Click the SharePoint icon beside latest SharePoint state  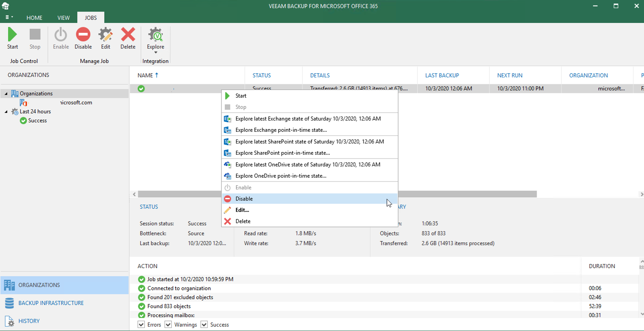click(227, 142)
